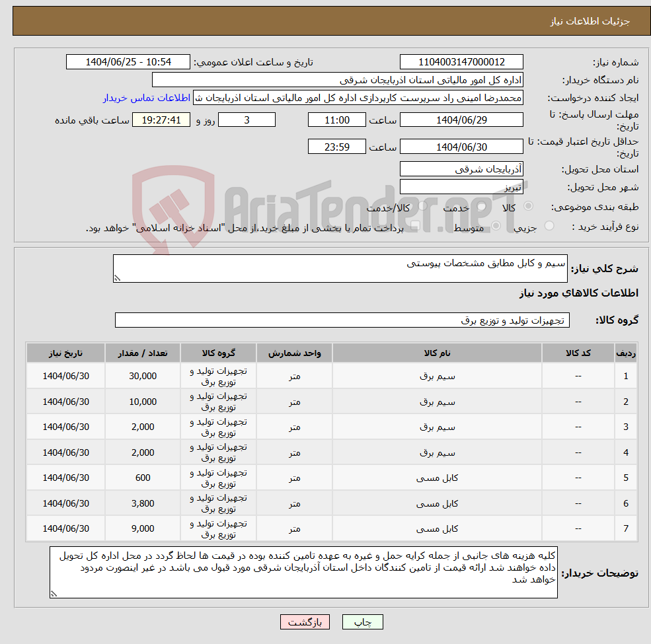
Task: Click the روز field showing 3
Action: click(x=247, y=120)
